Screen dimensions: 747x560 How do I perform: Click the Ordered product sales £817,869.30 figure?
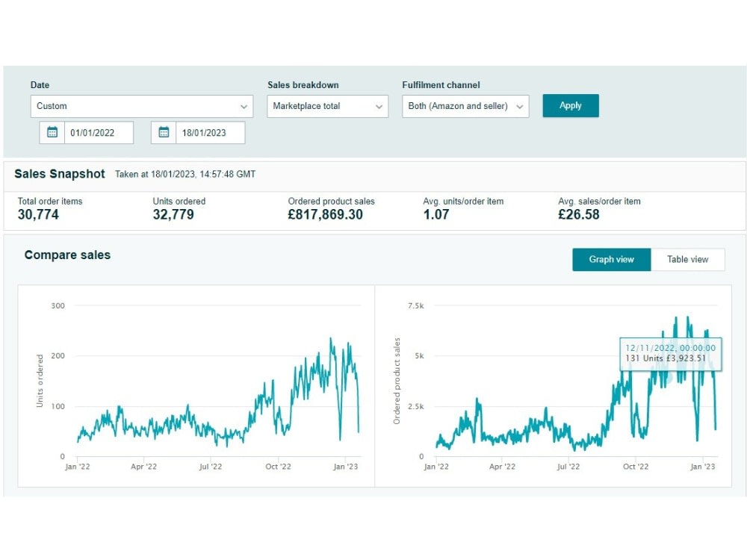pyautogui.click(x=326, y=215)
